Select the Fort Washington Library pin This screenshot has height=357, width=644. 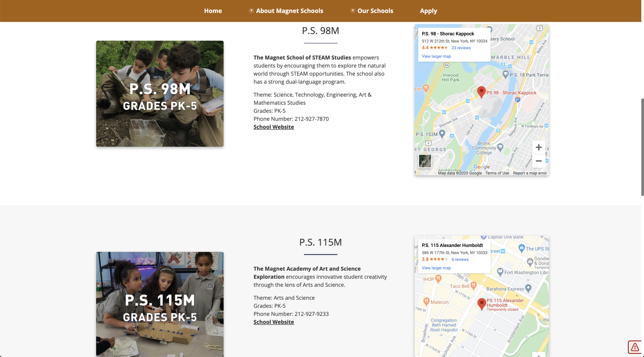500,272
